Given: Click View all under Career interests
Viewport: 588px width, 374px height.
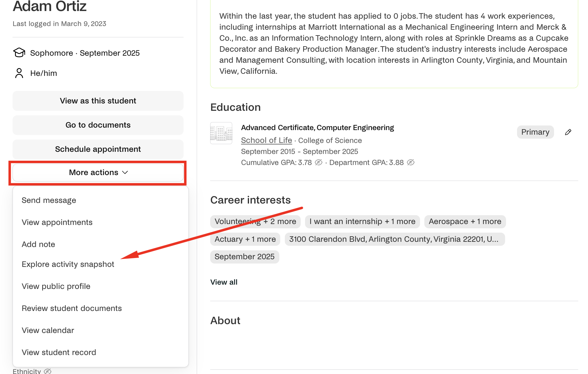Looking at the screenshot, I should point(224,282).
